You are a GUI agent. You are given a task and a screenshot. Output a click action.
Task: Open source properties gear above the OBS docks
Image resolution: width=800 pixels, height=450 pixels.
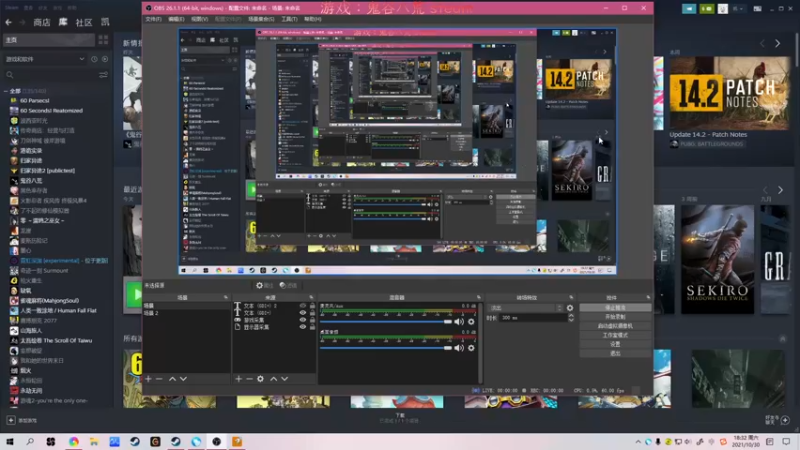click(x=264, y=286)
